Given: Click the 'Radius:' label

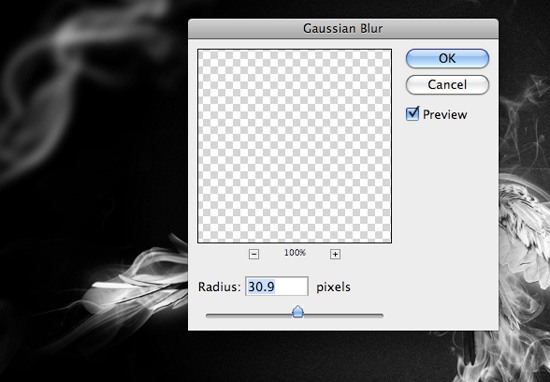Looking at the screenshot, I should tap(219, 287).
